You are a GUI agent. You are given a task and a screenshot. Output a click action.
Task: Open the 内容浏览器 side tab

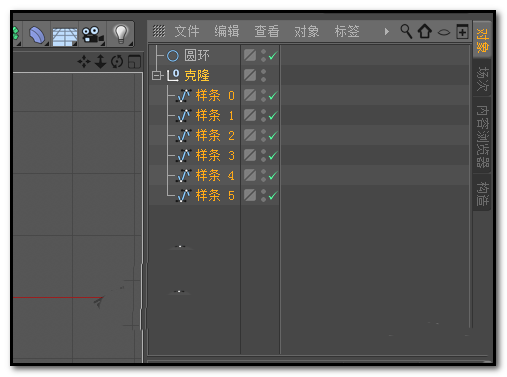(x=482, y=135)
